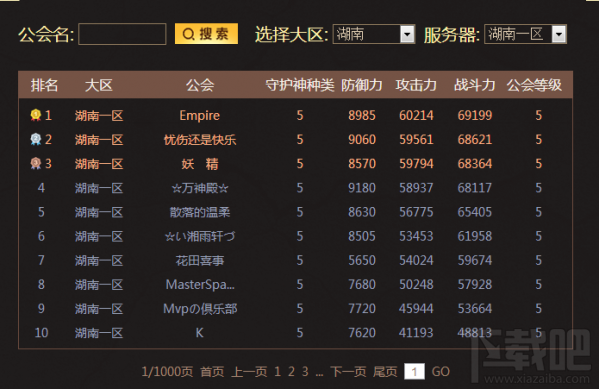This screenshot has width=599, height=389.
Task: Click the 下一页 next page link
Action: coord(348,371)
